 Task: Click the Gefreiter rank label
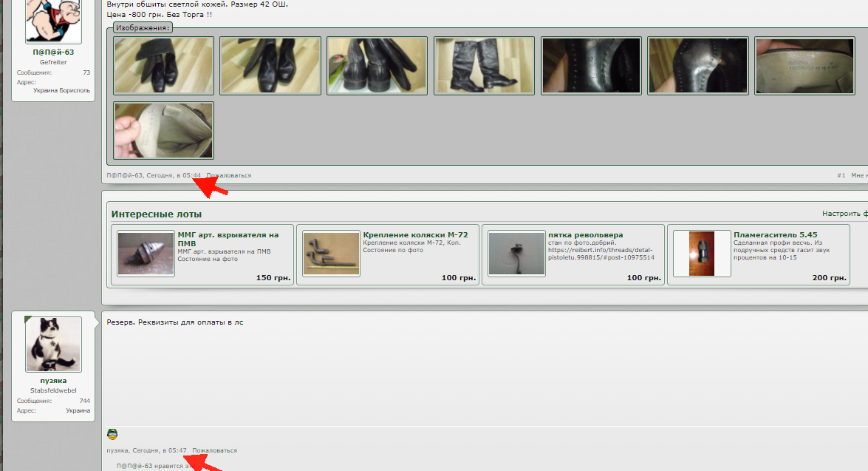(x=53, y=62)
